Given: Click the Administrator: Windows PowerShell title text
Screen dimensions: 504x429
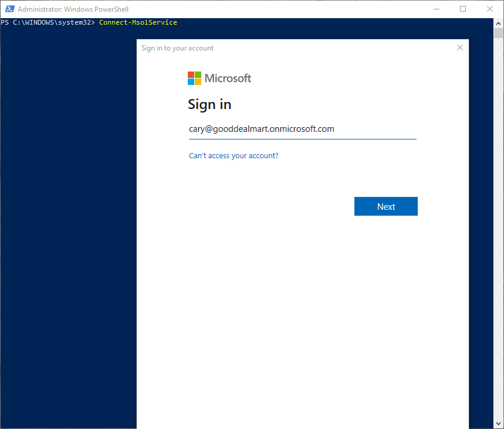Looking at the screenshot, I should pyautogui.click(x=73, y=9).
